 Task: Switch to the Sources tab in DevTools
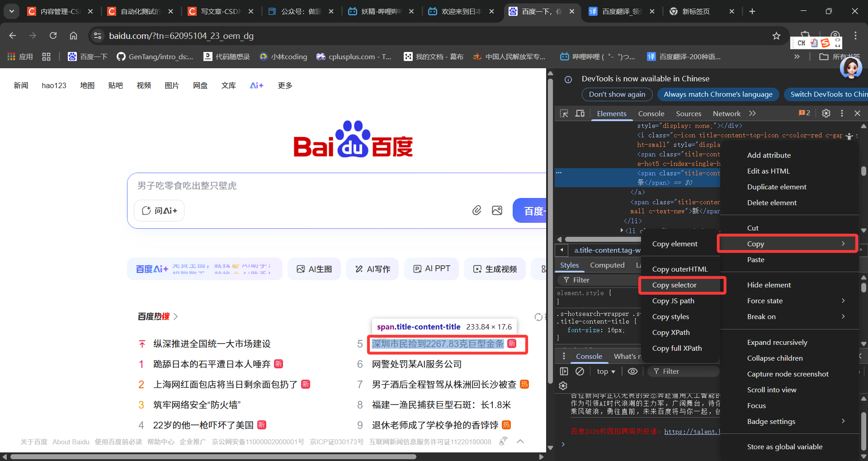(x=688, y=113)
